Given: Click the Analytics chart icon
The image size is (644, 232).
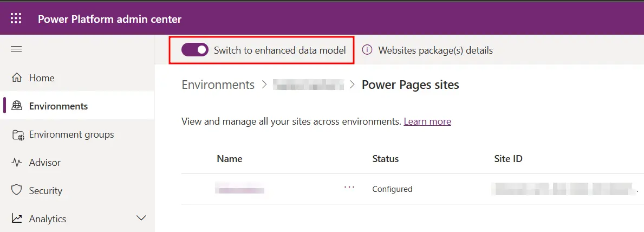Looking at the screenshot, I should coord(16,218).
